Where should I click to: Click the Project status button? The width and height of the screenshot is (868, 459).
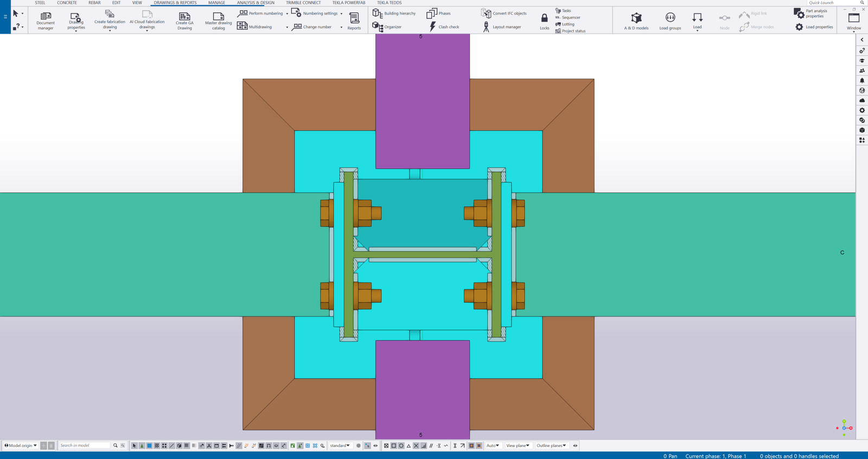tap(570, 31)
